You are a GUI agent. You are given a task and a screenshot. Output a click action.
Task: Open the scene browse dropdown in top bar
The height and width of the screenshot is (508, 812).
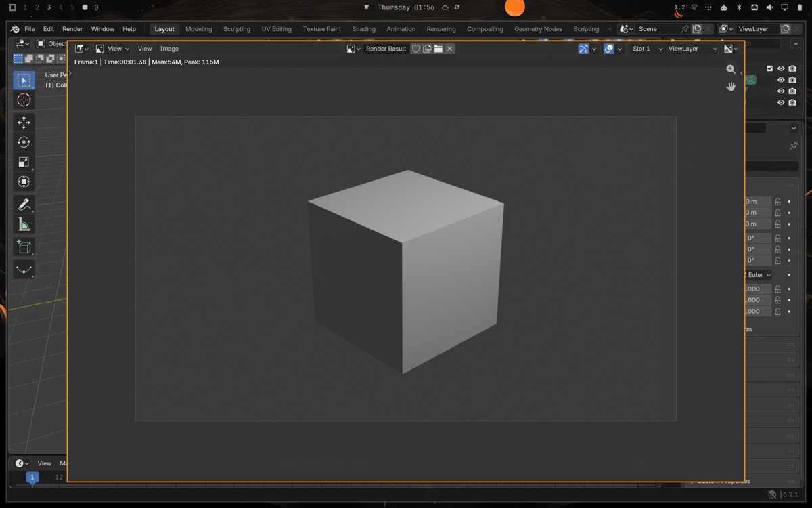[627, 29]
